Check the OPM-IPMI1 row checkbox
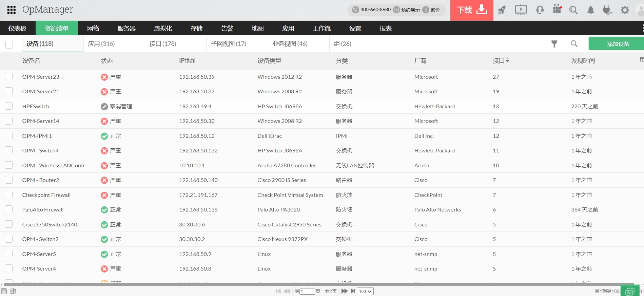Screen dimensions: 644x296 [x=9, y=135]
